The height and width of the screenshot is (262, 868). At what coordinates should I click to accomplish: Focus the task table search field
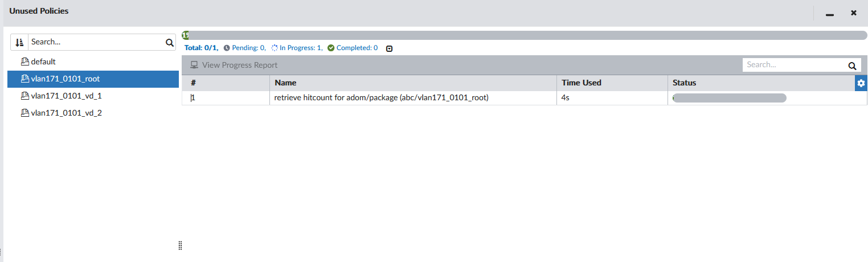point(794,65)
